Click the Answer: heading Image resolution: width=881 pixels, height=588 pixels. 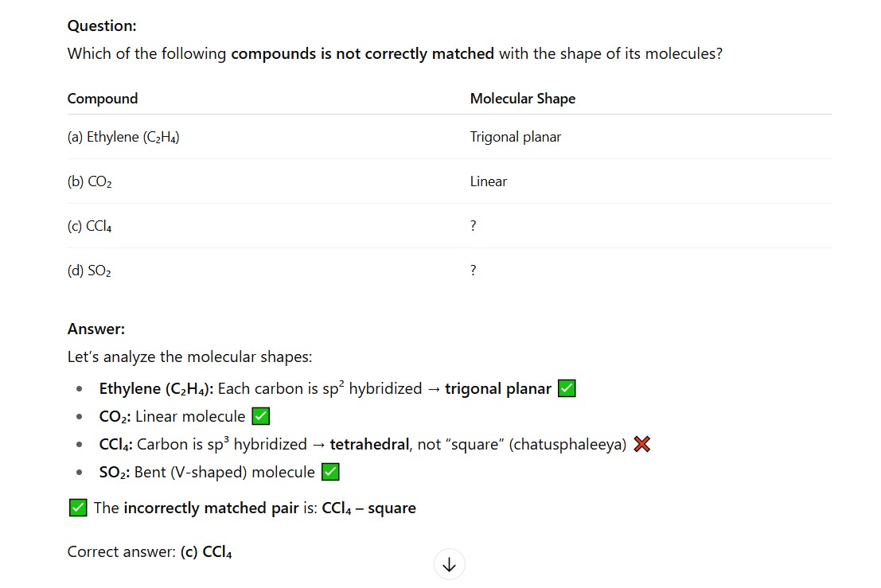[96, 329]
